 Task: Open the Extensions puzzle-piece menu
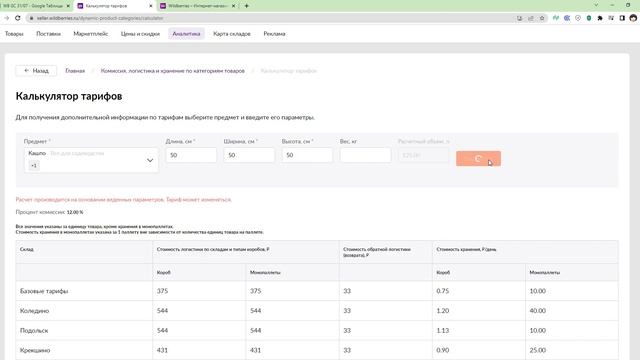click(x=600, y=18)
